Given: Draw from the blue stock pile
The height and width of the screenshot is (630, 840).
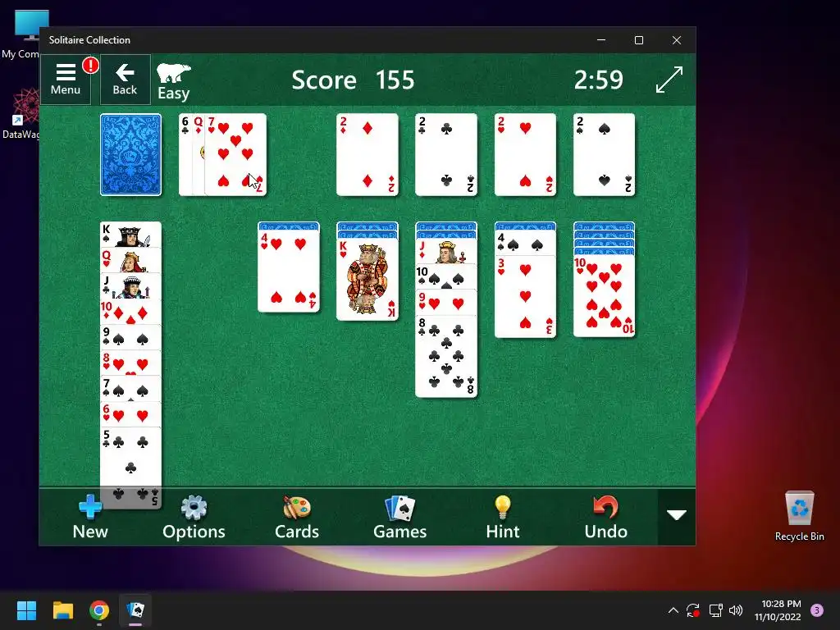Looking at the screenshot, I should pos(130,154).
